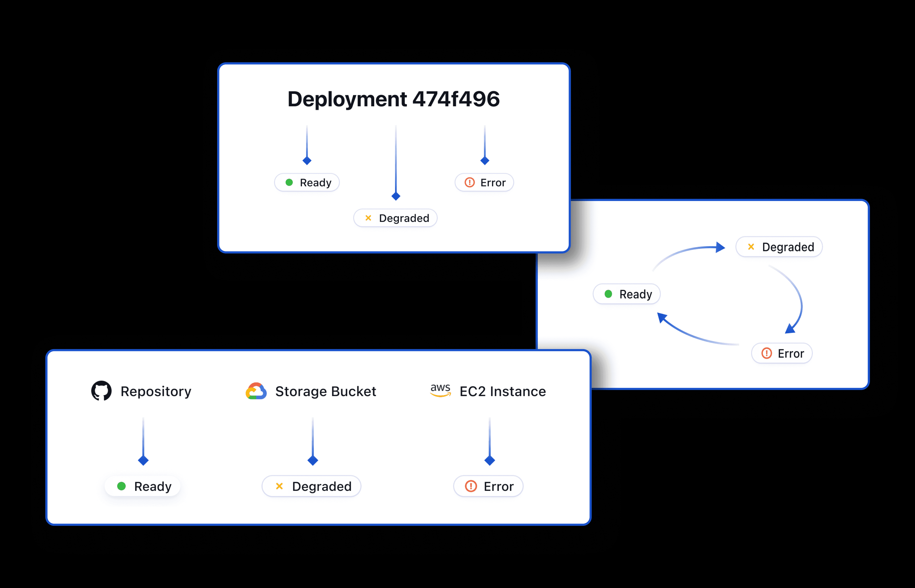Viewport: 915px width, 588px height.
Task: Click the Repository label
Action: tap(156, 391)
